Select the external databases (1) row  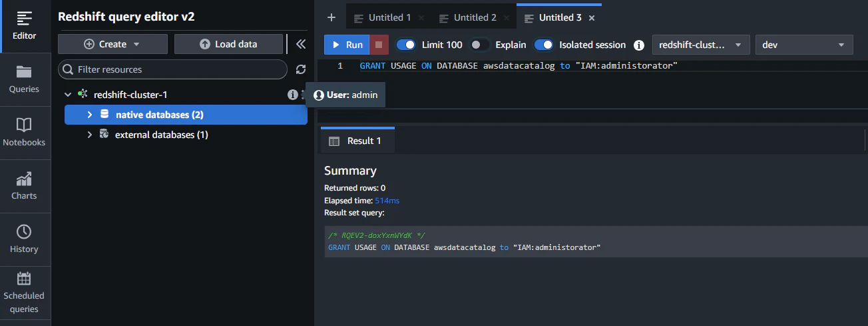point(186,135)
